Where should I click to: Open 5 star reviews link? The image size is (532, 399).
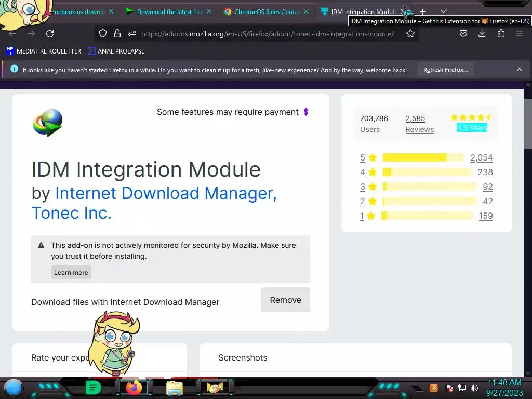368,158
